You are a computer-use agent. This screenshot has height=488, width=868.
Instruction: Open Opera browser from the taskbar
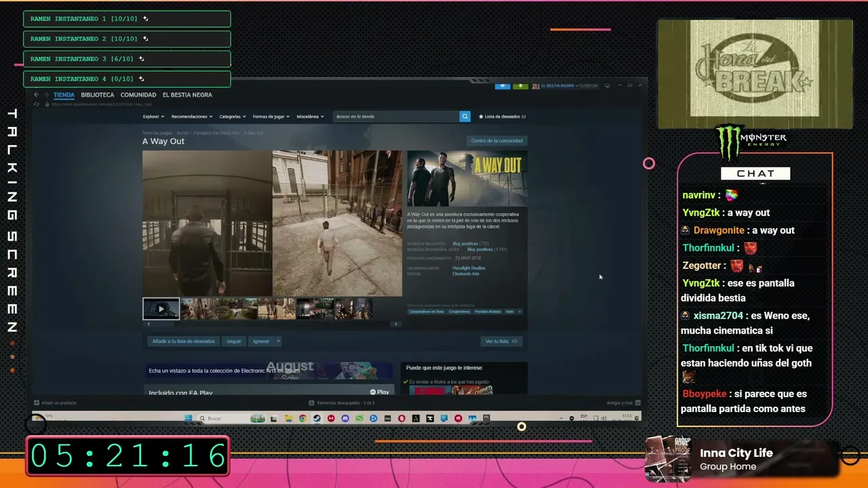402,419
